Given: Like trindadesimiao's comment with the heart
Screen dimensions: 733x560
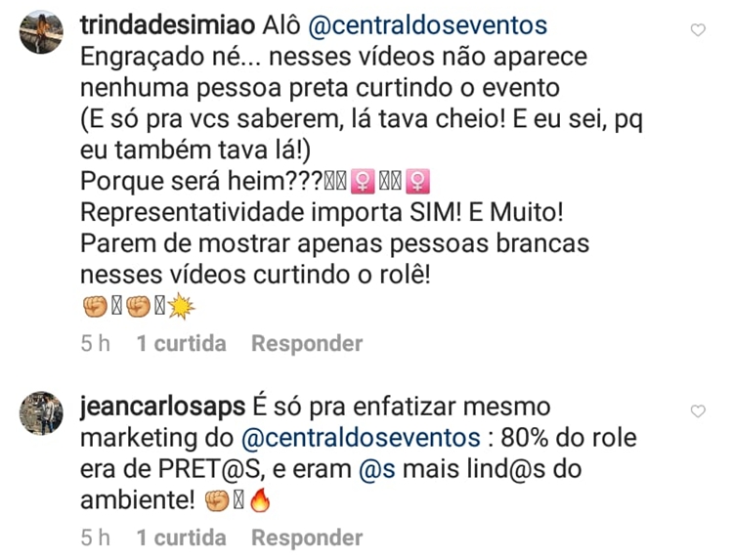Looking at the screenshot, I should pyautogui.click(x=698, y=30).
